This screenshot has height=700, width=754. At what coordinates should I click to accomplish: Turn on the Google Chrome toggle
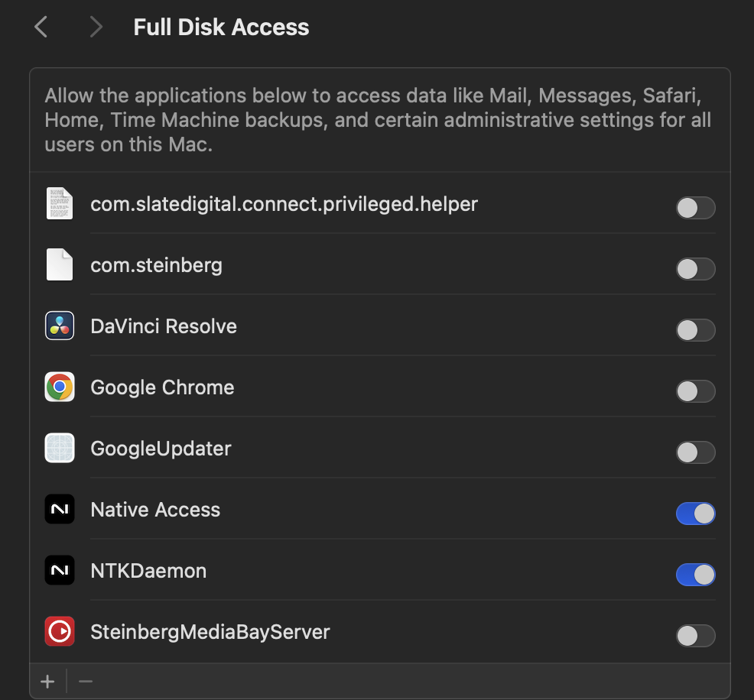[x=696, y=391]
